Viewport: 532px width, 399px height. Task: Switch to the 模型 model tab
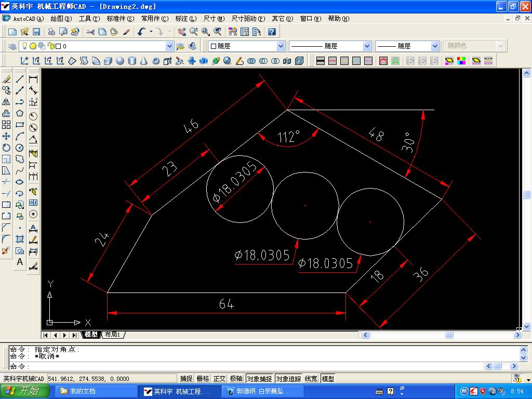pos(91,335)
